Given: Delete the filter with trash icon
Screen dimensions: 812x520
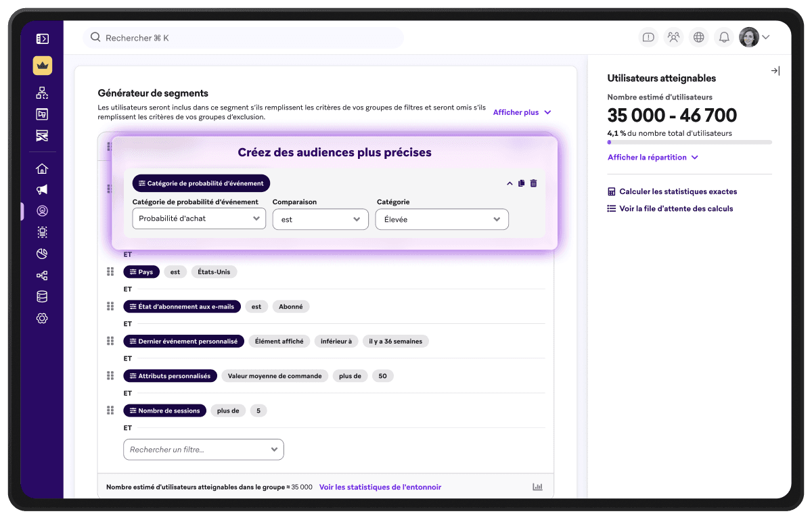Looking at the screenshot, I should [x=533, y=183].
